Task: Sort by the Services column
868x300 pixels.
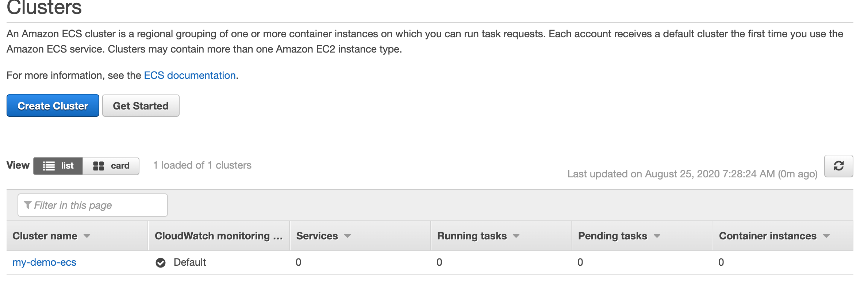Action: pos(348,236)
